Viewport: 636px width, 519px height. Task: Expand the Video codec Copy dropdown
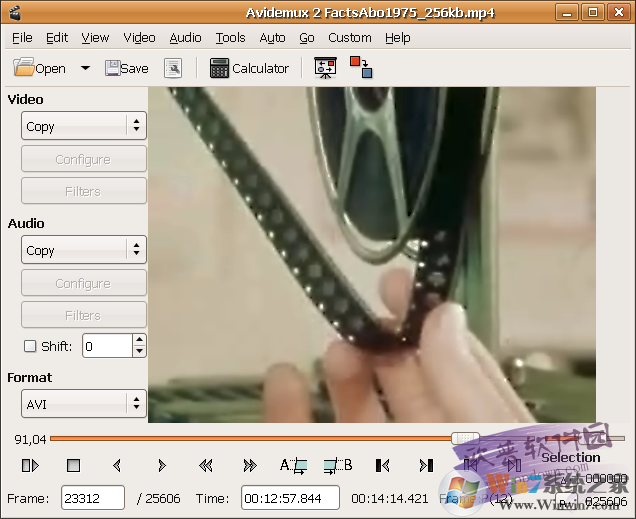pyautogui.click(x=84, y=126)
